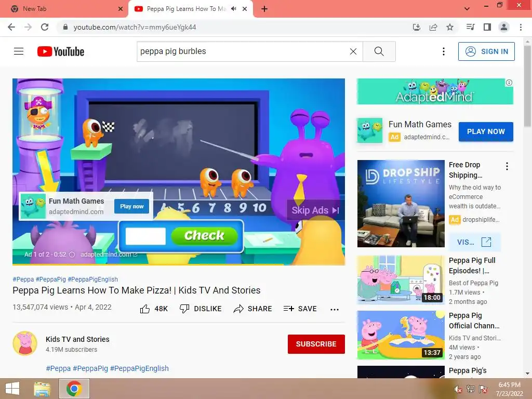Open YouTube settings three-dot menu
Screen dimensions: 532x399
444,51
